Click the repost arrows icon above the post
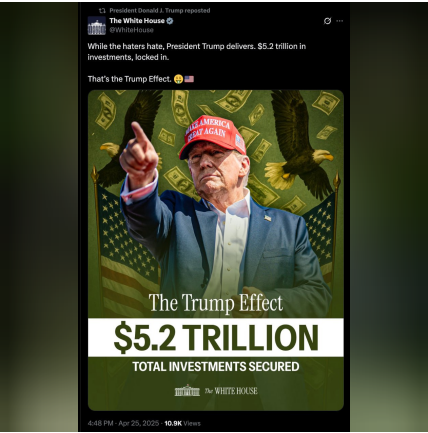Image resolution: width=428 pixels, height=433 pixels. pos(102,11)
